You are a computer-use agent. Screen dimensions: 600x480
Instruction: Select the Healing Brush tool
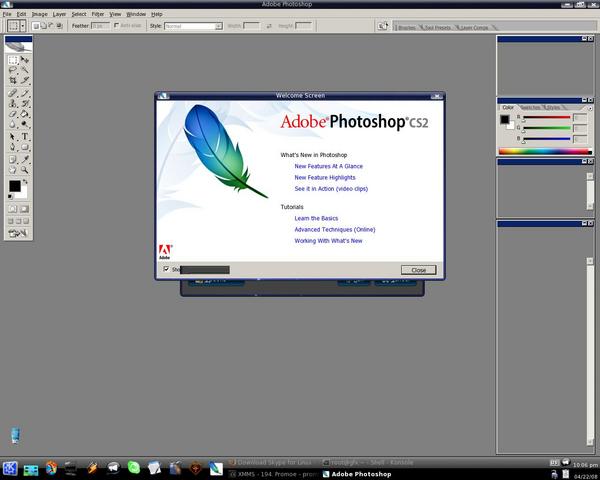[x=13, y=93]
